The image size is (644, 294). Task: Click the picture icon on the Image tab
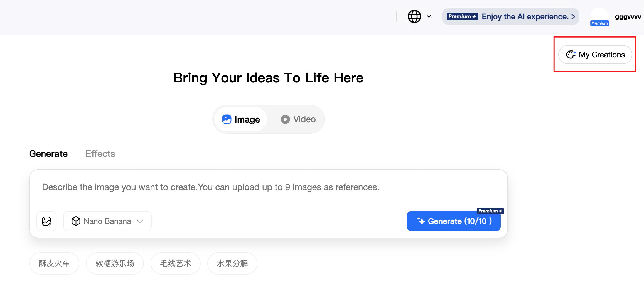pos(227,119)
